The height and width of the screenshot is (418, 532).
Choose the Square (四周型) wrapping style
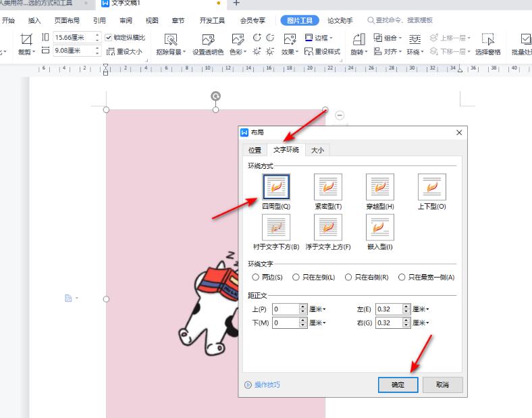click(276, 187)
